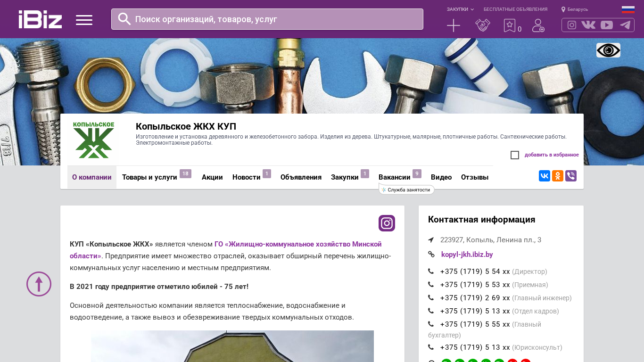Expand the ЗАКУПКИ dropdown in header

[x=460, y=9]
